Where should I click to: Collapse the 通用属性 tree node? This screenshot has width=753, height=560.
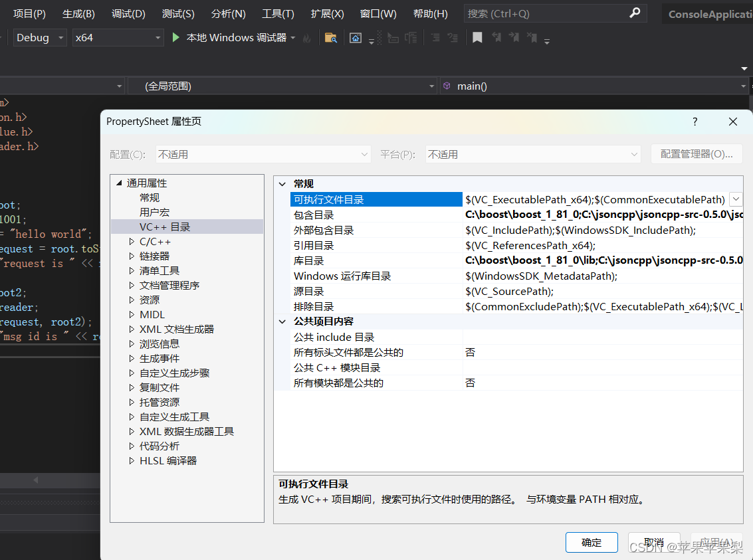[x=119, y=183]
